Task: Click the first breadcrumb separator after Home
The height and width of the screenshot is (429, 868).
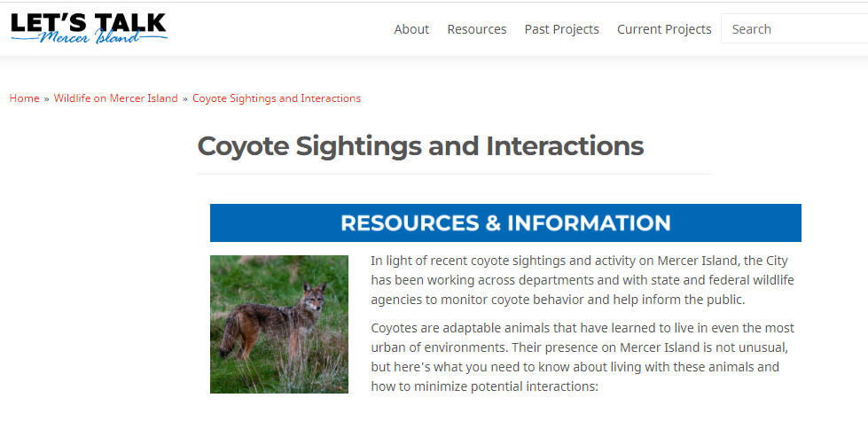Action: (x=46, y=98)
